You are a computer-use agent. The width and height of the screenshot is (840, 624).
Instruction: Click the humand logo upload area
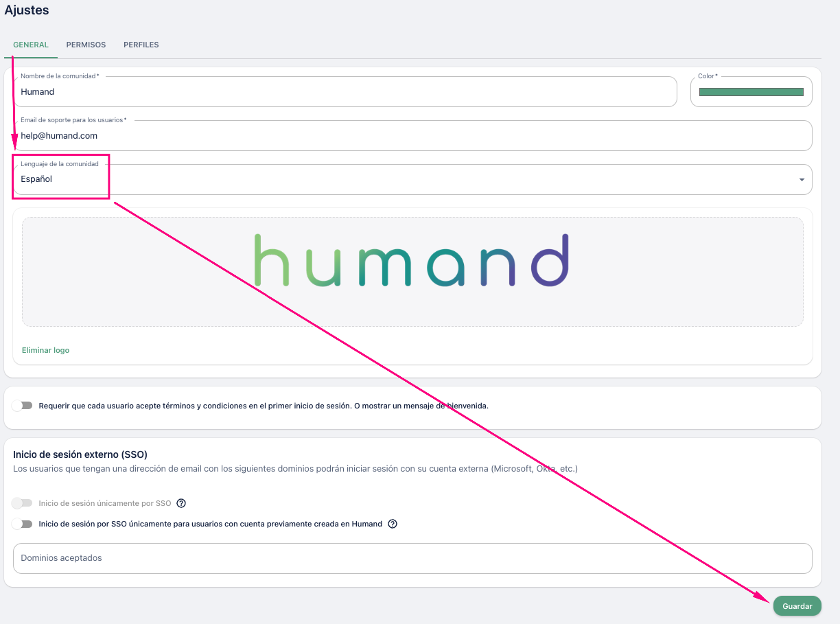pyautogui.click(x=412, y=272)
